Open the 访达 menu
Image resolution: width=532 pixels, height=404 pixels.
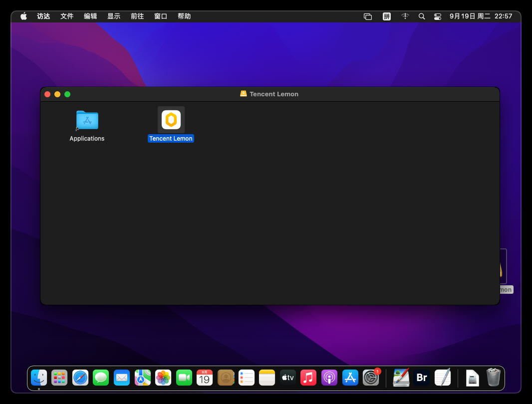43,16
